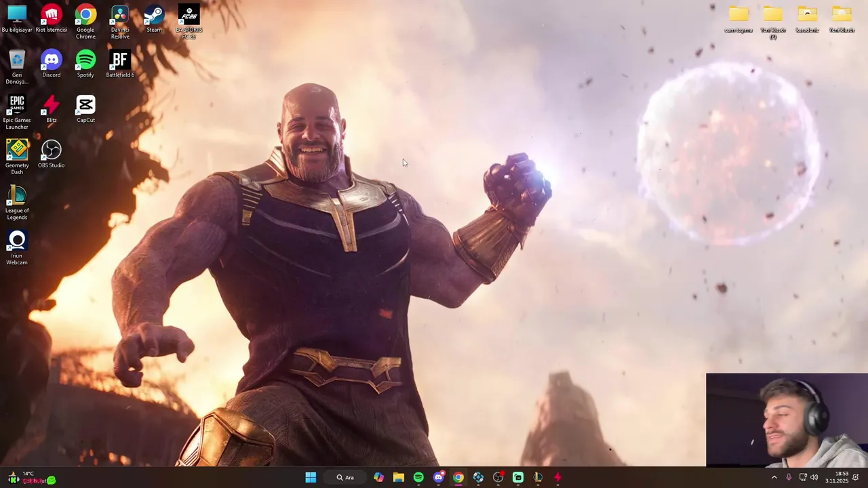Select the Yeni Klasör (2) desktop folder
The image size is (868, 488).
coord(773,22)
